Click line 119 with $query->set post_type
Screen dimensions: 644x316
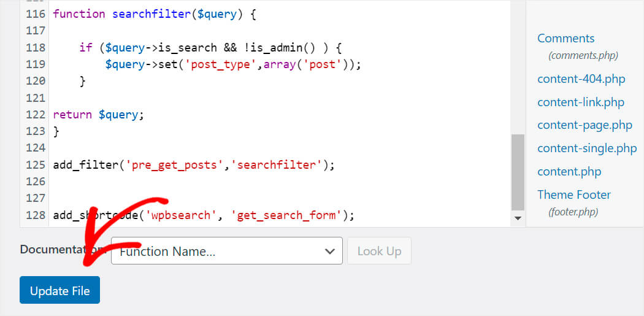click(x=233, y=64)
